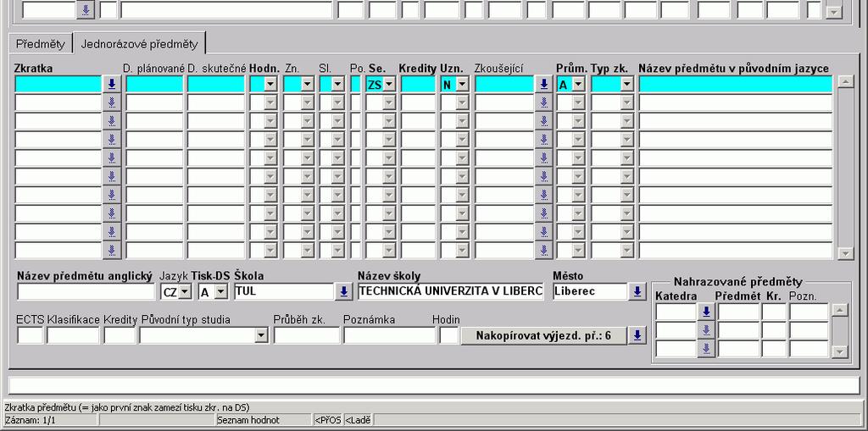Select the Jednorázové předměty tab
868x431 pixels.
[139, 44]
